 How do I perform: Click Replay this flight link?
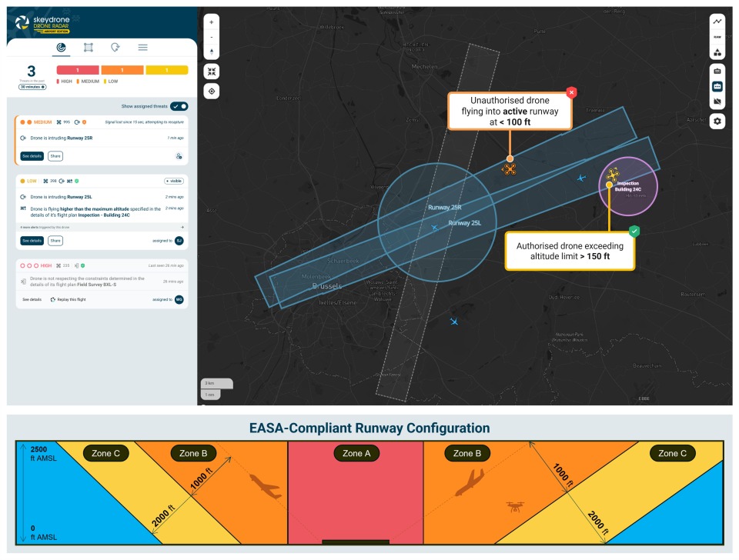72,299
